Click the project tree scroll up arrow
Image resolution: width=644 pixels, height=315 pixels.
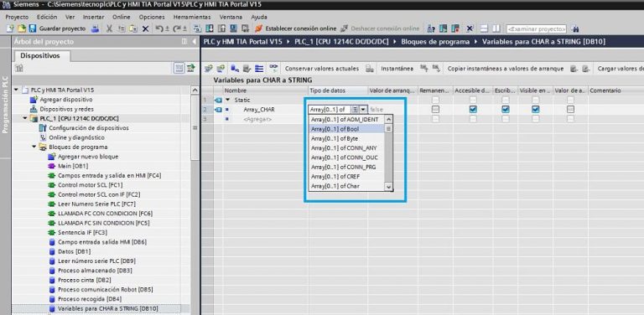195,90
